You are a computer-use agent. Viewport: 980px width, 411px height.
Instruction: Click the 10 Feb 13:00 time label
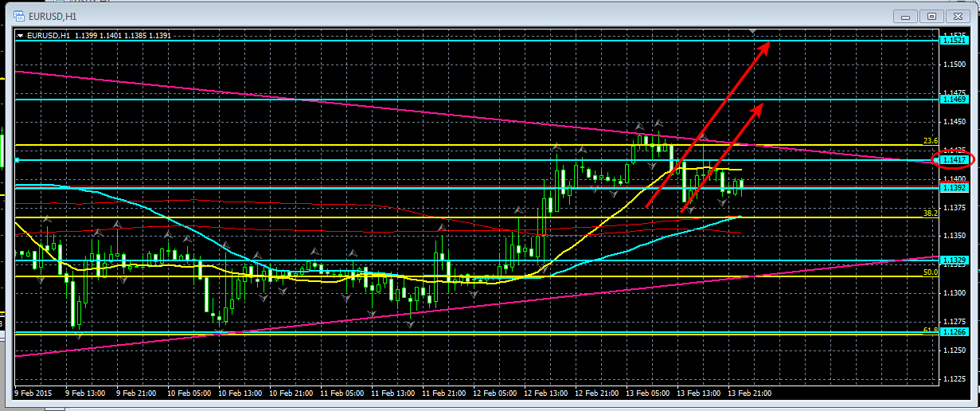(x=240, y=393)
